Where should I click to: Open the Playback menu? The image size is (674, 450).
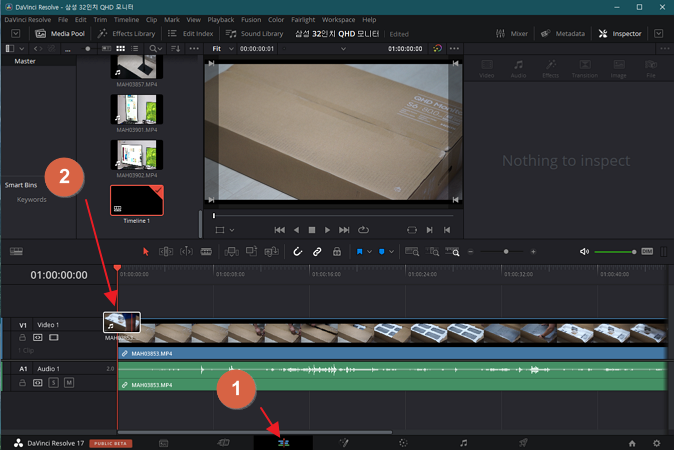tap(221, 20)
